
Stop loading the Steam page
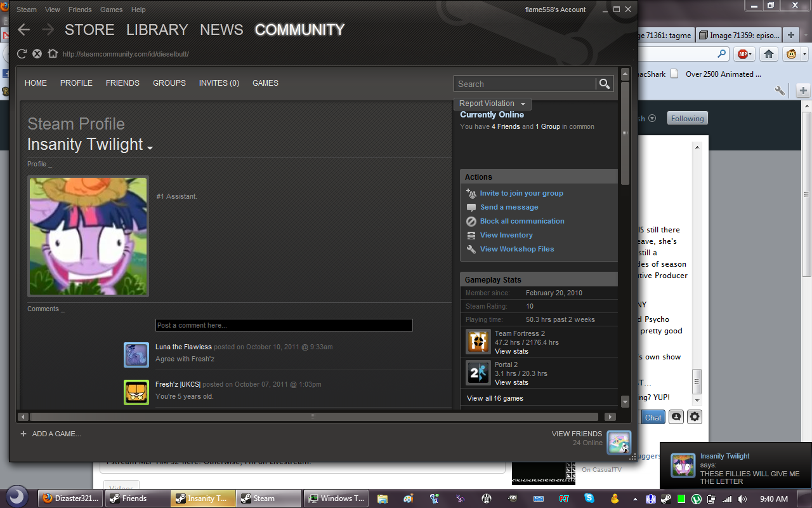pos(37,54)
